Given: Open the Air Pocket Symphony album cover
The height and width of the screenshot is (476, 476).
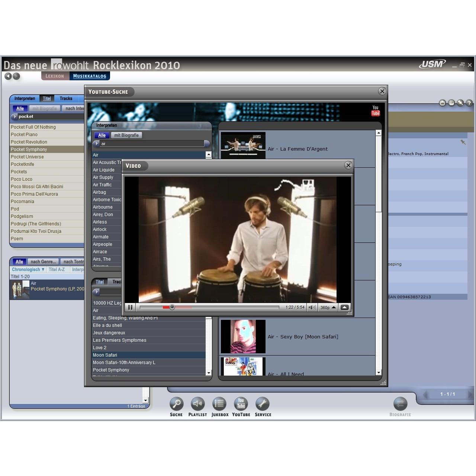Looking at the screenshot, I should pyautogui.click(x=20, y=290).
